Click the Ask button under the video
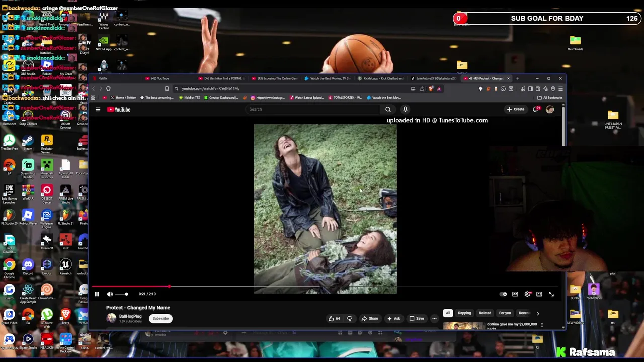Screen dimensions: 644x362 pos(393,318)
